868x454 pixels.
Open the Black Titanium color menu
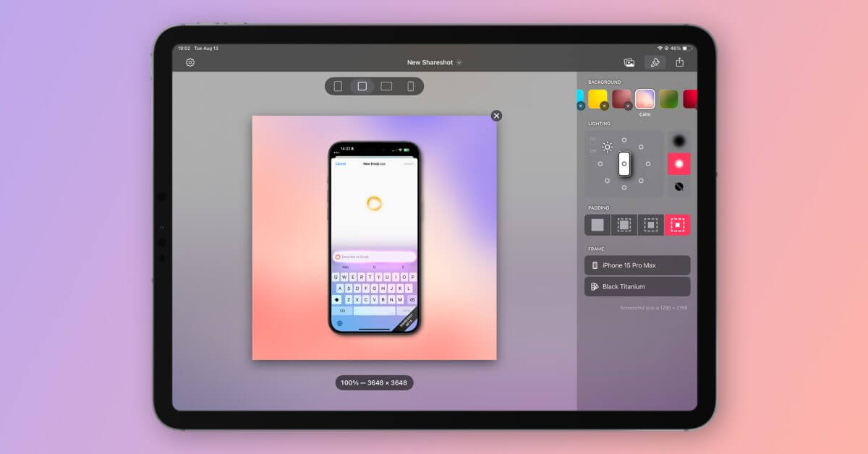pyautogui.click(x=637, y=286)
